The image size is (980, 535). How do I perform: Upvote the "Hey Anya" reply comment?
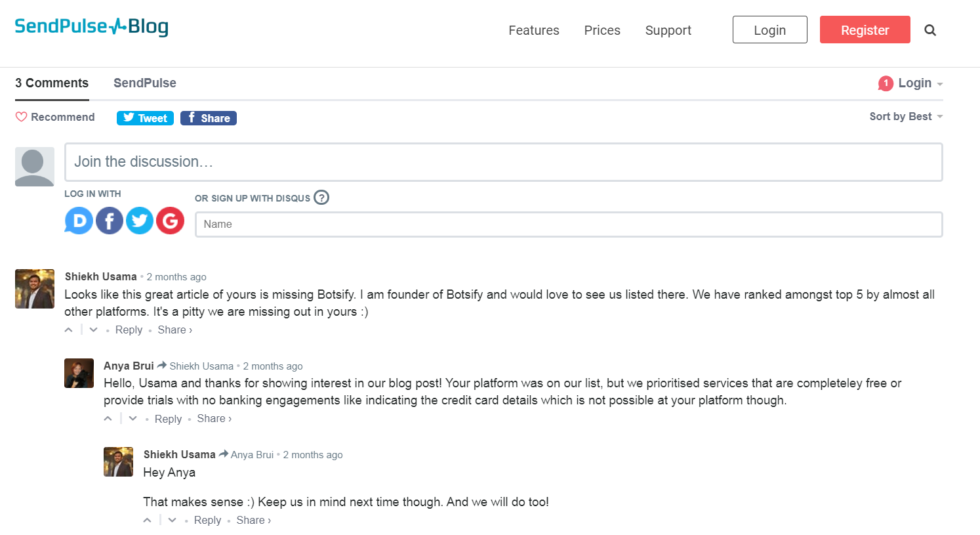click(x=148, y=520)
